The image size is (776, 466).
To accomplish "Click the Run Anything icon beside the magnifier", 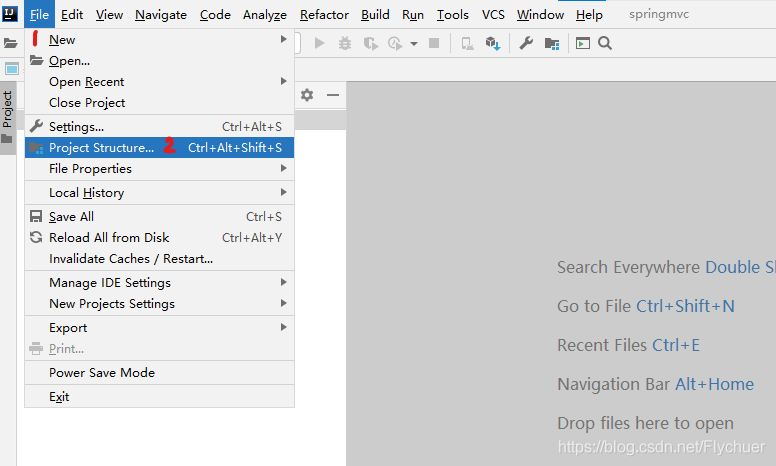I will [x=583, y=44].
